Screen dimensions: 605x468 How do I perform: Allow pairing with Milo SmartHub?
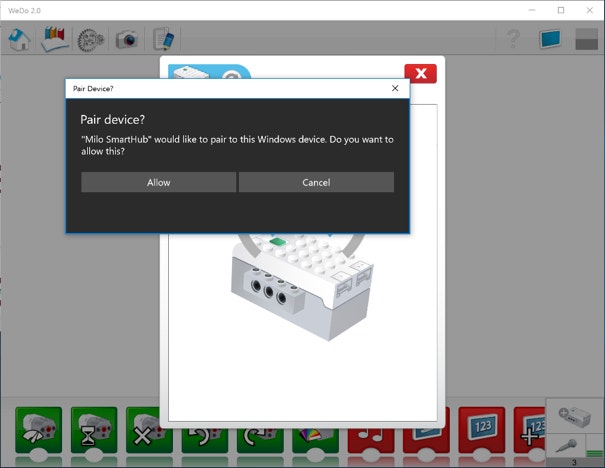(x=158, y=182)
